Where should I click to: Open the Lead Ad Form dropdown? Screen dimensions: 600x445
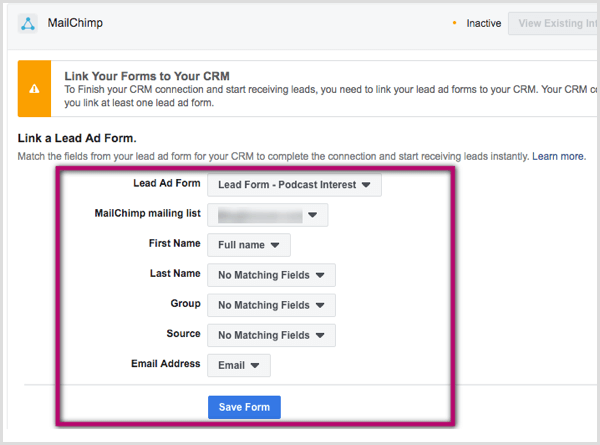(294, 185)
